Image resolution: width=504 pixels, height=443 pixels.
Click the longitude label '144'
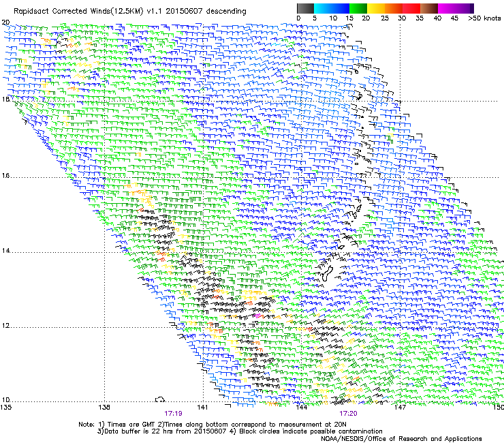tap(301, 408)
